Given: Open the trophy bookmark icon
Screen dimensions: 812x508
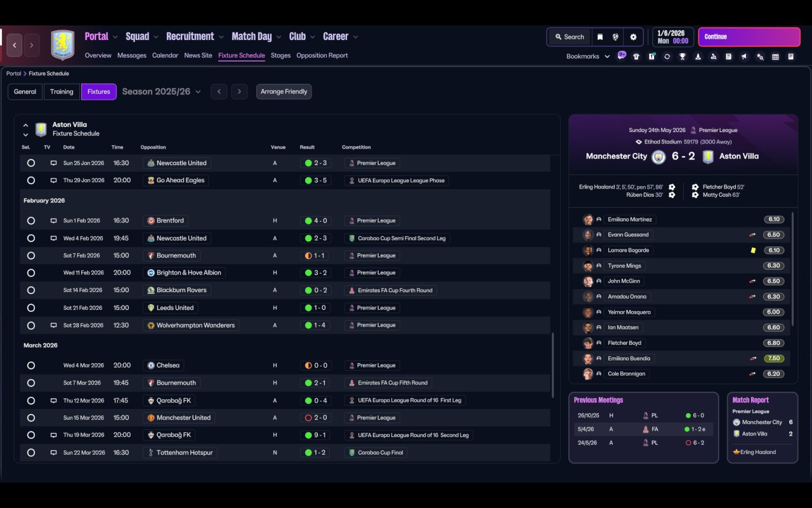Looking at the screenshot, I should (x=683, y=57).
